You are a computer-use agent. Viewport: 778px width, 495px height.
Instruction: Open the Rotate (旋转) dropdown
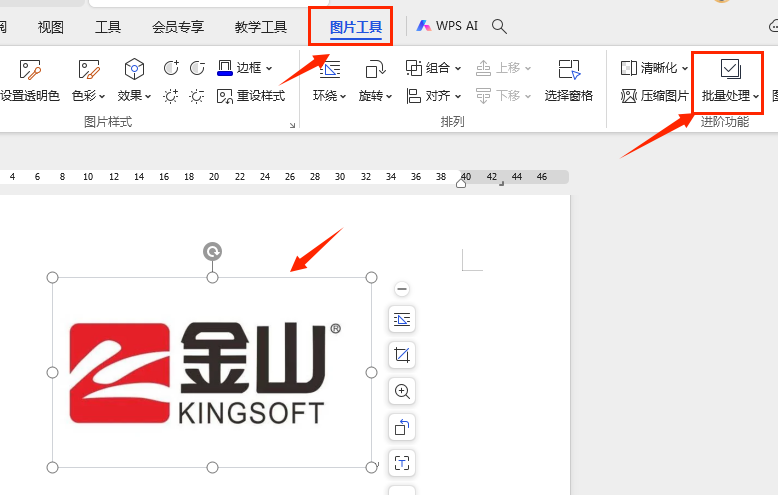[x=375, y=81]
